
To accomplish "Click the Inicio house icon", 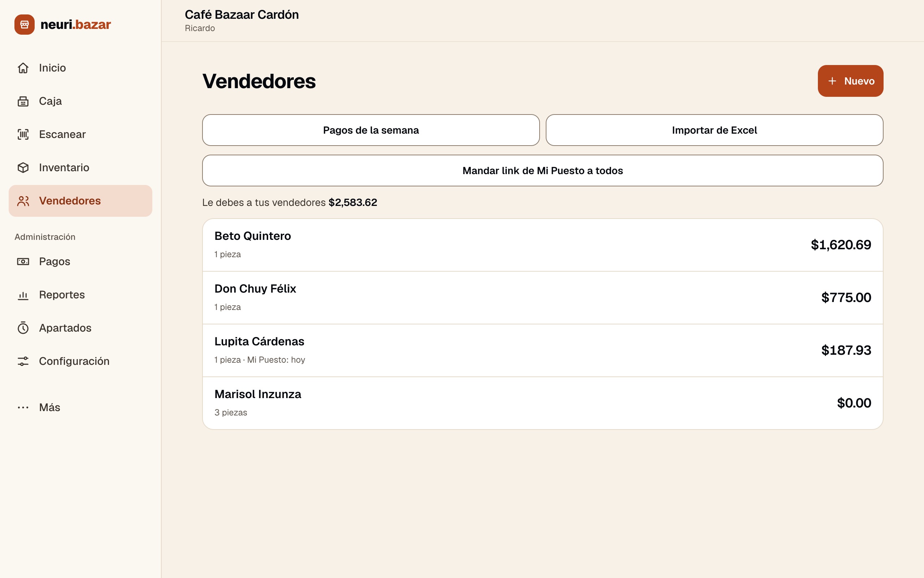I will click(x=23, y=68).
